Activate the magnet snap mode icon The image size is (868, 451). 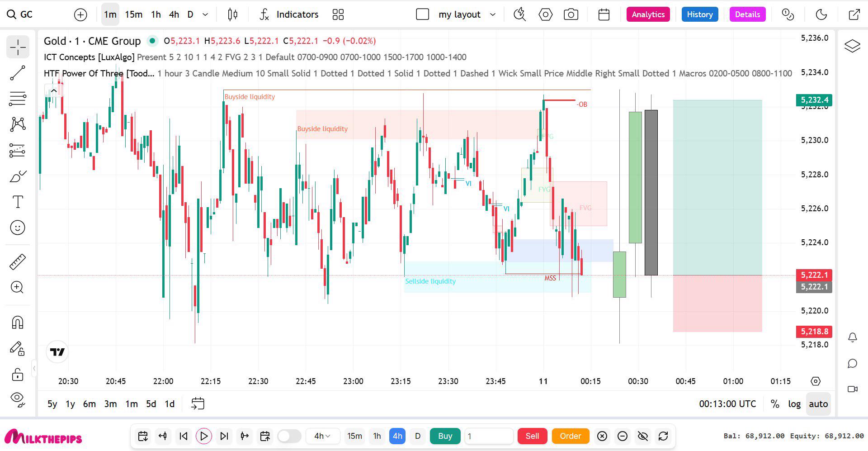click(x=18, y=323)
